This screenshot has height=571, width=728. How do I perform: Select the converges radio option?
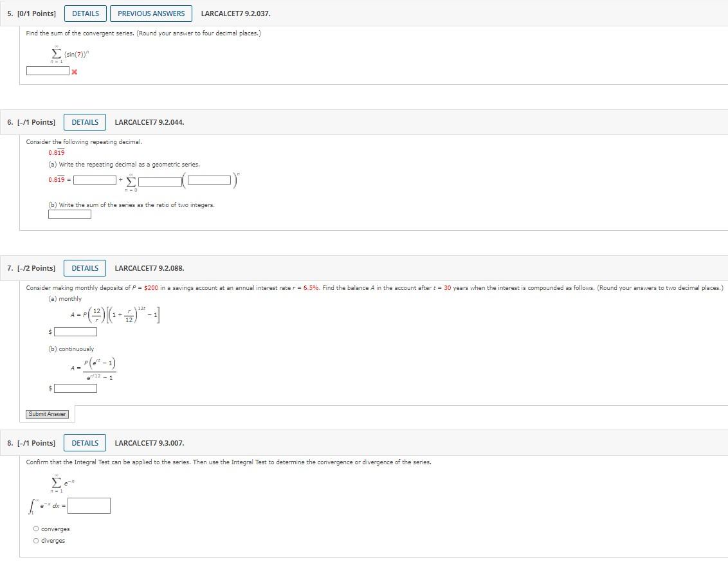pos(36,529)
